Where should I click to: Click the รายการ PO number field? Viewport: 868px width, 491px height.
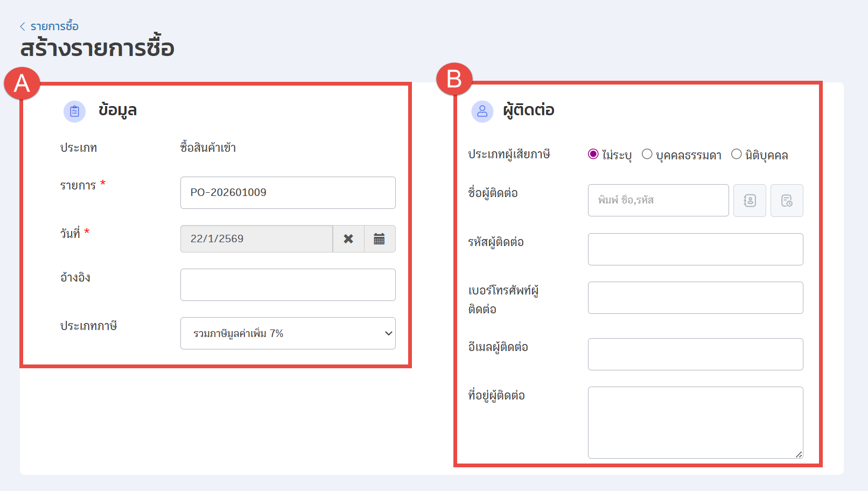click(x=288, y=193)
